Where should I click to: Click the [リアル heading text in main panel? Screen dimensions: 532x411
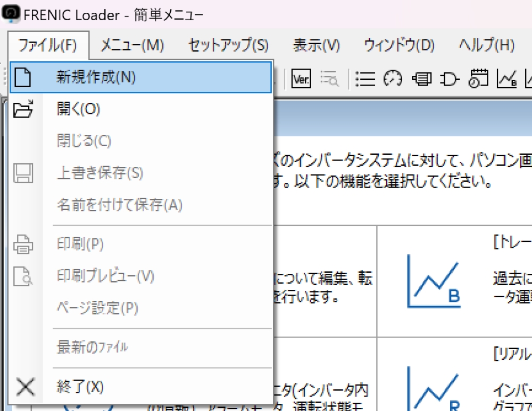point(512,354)
